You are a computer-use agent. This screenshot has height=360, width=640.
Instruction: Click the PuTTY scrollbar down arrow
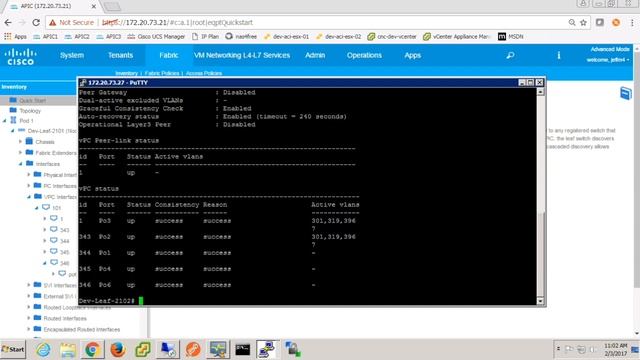coord(540,301)
